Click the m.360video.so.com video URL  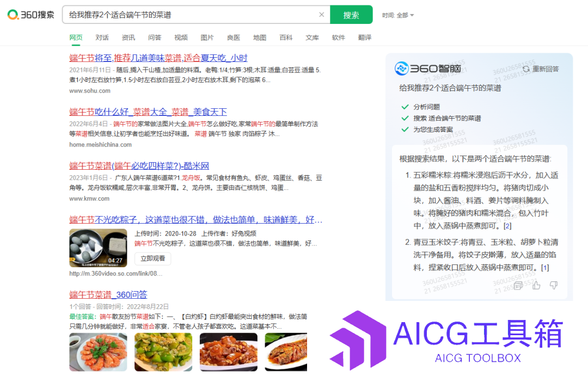[x=116, y=274]
